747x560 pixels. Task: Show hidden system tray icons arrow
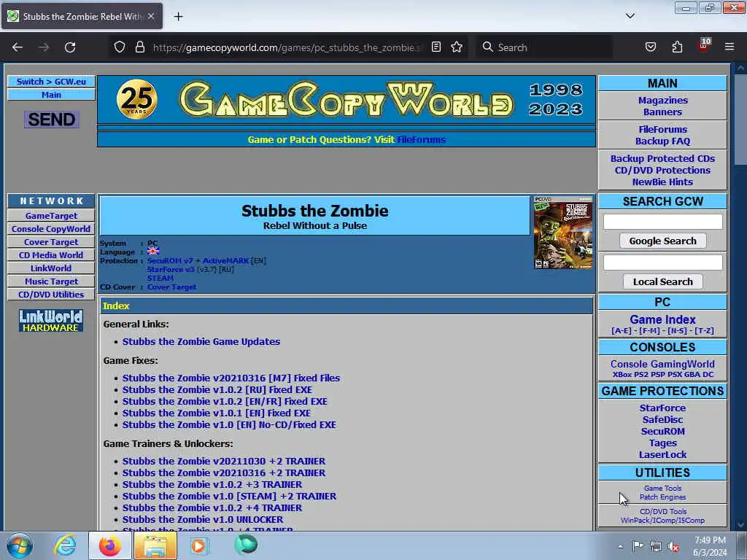620,546
